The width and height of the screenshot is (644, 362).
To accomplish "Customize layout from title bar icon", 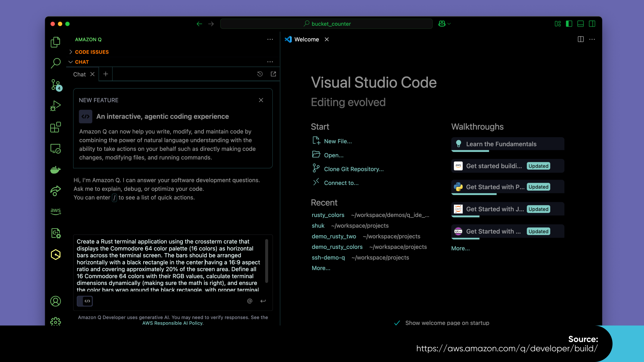I will (557, 24).
